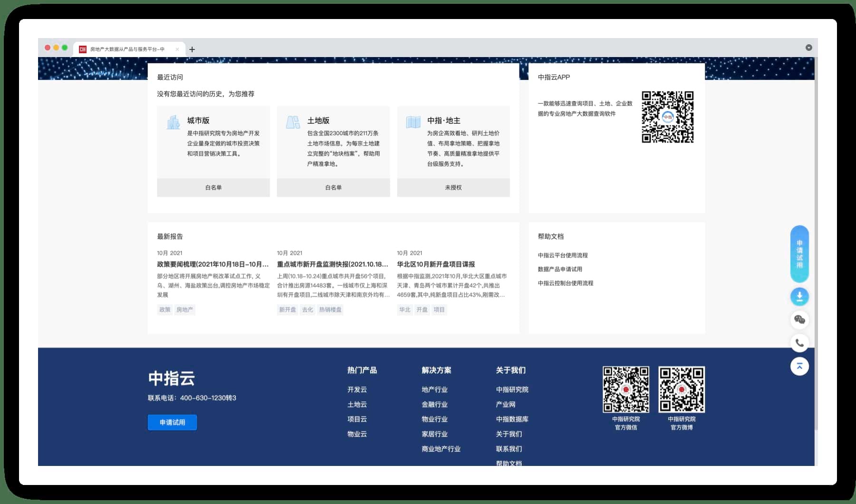Click the browser tab favicon
Image resolution: width=856 pixels, height=504 pixels.
[x=83, y=49]
